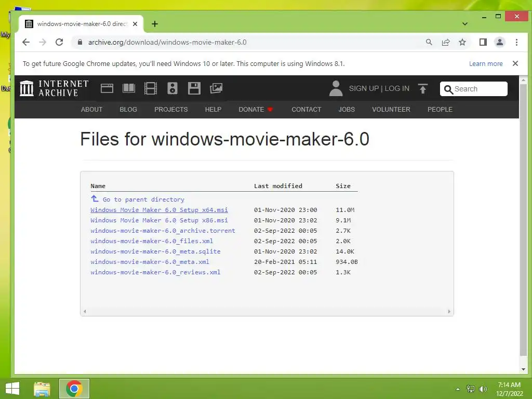Click the Learn more link

pos(486,64)
